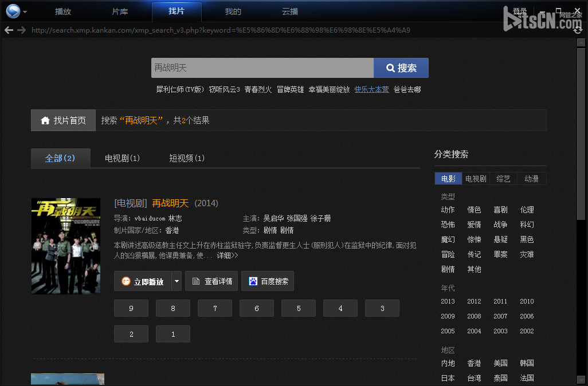Switch to the 片库 tab

(120, 11)
